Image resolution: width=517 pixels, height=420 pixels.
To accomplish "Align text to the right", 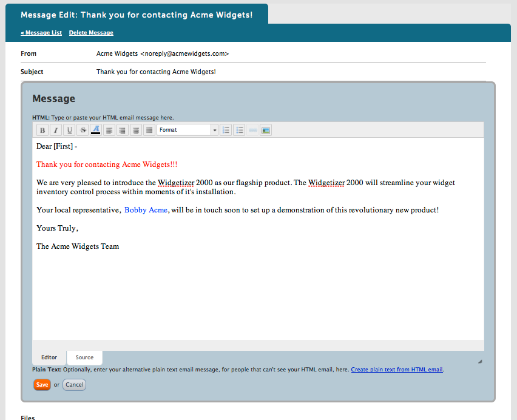I will tap(123, 130).
